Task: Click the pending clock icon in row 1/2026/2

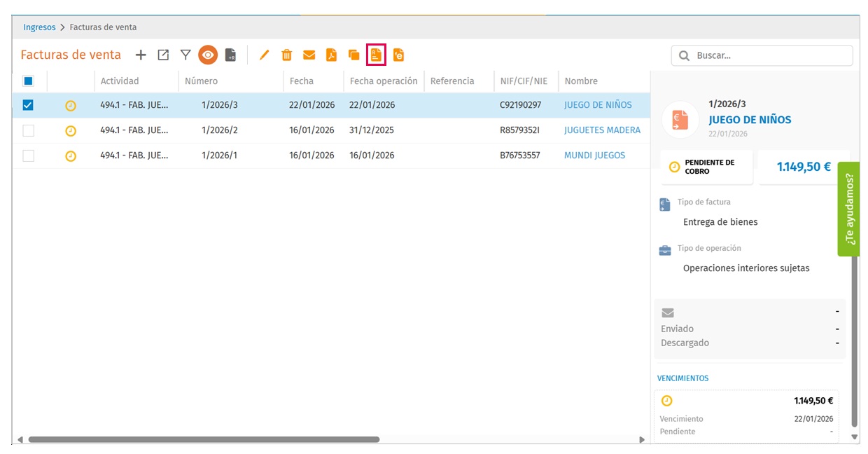Action: [x=71, y=131]
